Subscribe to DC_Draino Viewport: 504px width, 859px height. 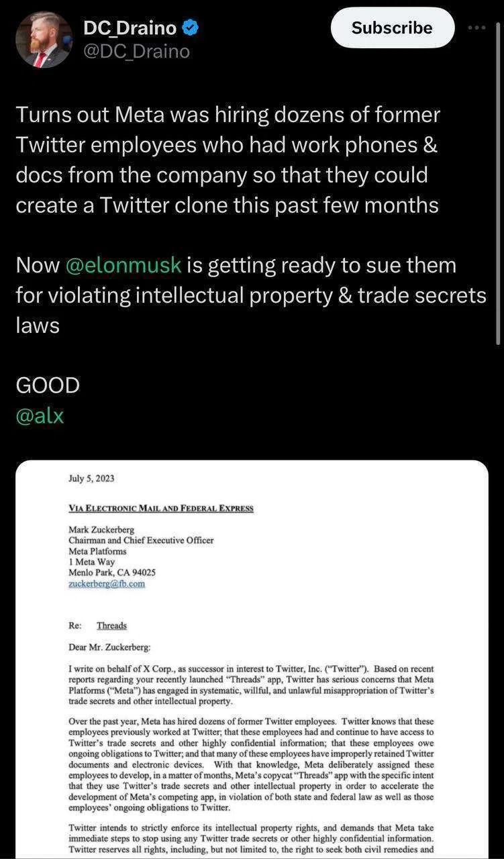(393, 28)
